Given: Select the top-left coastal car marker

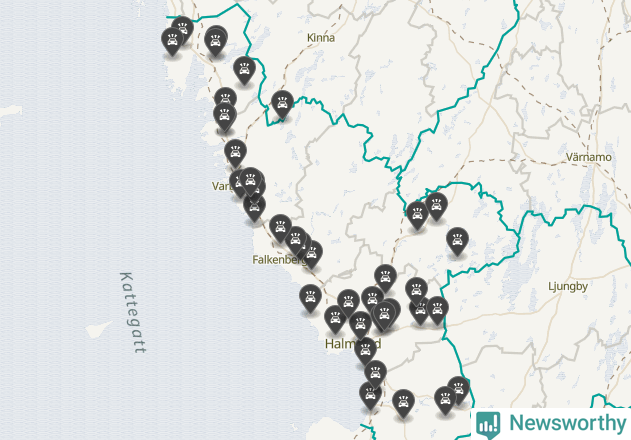Looking at the screenshot, I should click(172, 41).
